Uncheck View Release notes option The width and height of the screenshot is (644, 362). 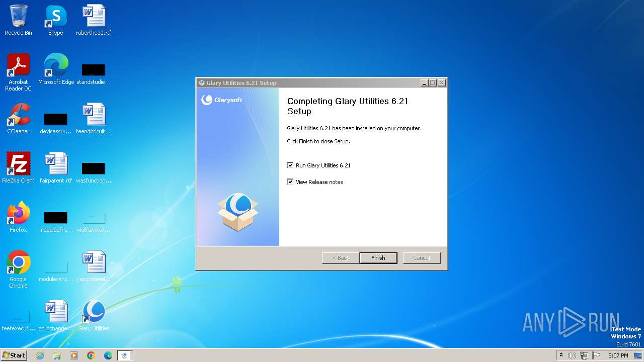click(290, 182)
